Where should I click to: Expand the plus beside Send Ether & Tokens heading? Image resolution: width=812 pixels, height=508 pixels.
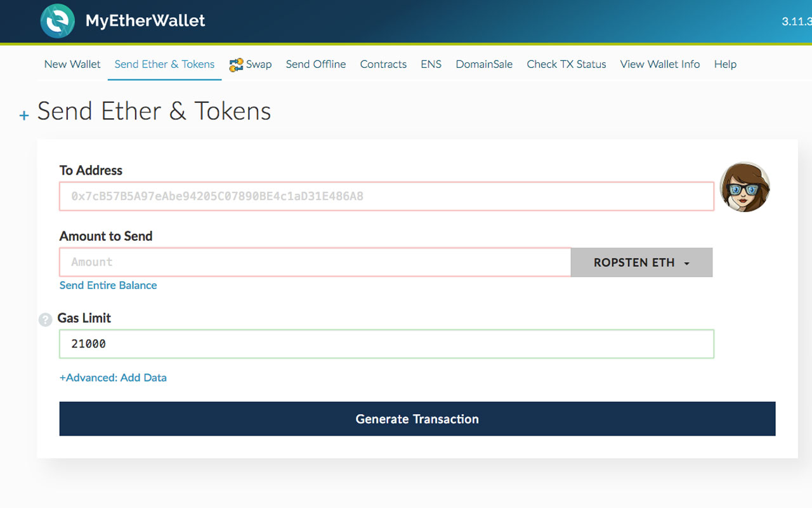(24, 116)
